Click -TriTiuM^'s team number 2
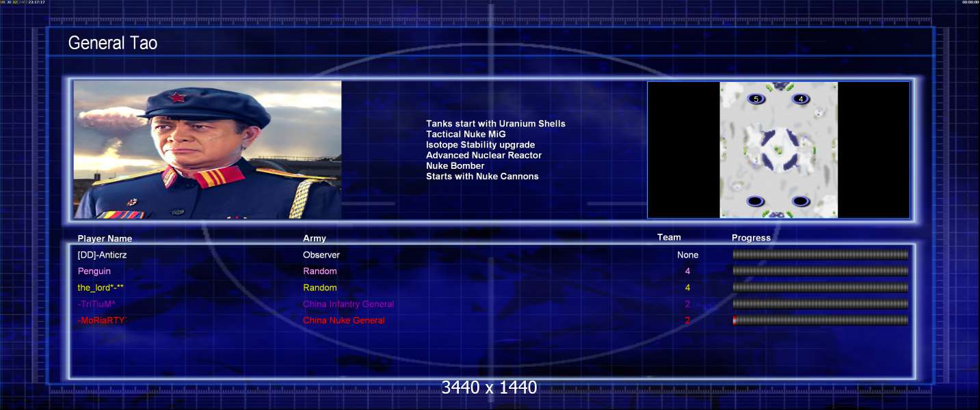 click(x=687, y=304)
